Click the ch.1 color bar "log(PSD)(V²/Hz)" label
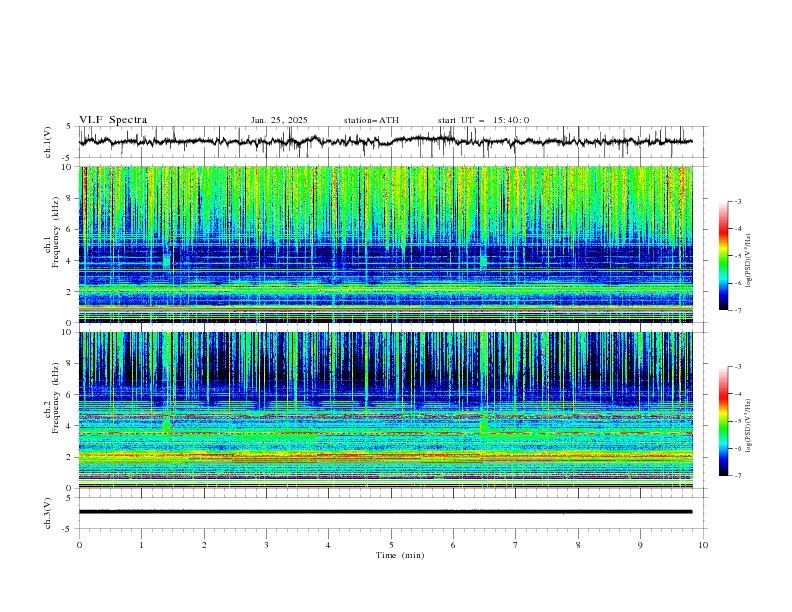792x612 pixels. click(749, 261)
